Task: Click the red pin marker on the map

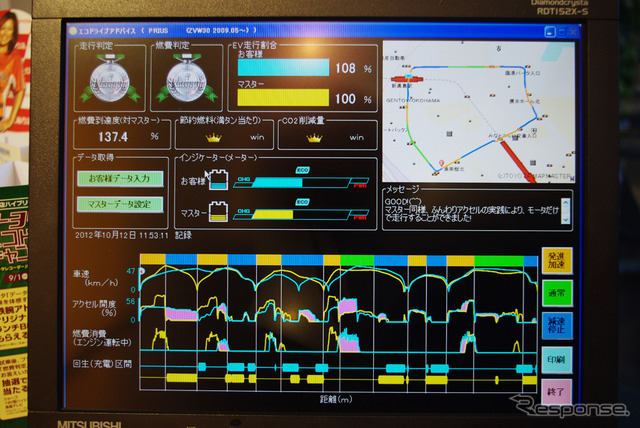Action: pos(441,163)
